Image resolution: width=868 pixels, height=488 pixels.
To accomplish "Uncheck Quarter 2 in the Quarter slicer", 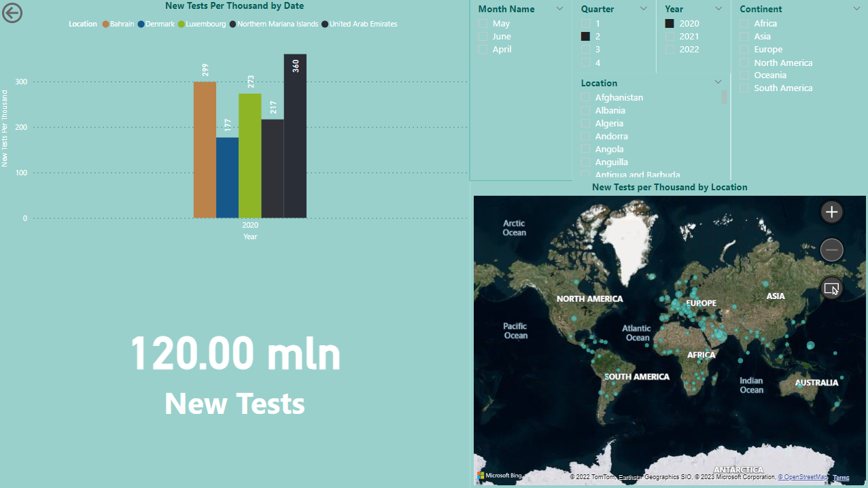I will [x=586, y=36].
